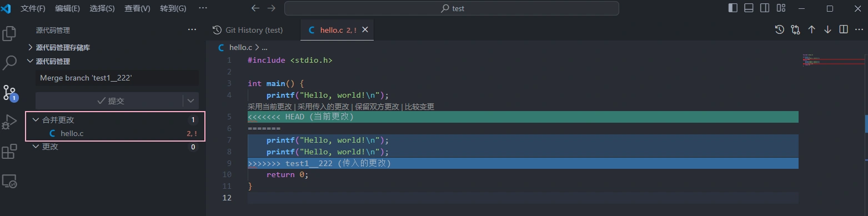Screen dimensions: 868x216
Task: Click the 提交 commit button
Action: pos(110,101)
